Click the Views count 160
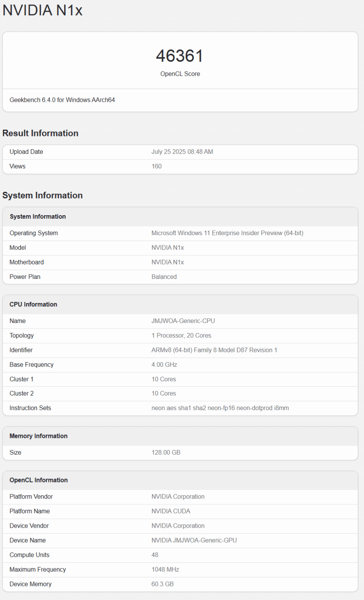364x600 pixels. tap(157, 166)
